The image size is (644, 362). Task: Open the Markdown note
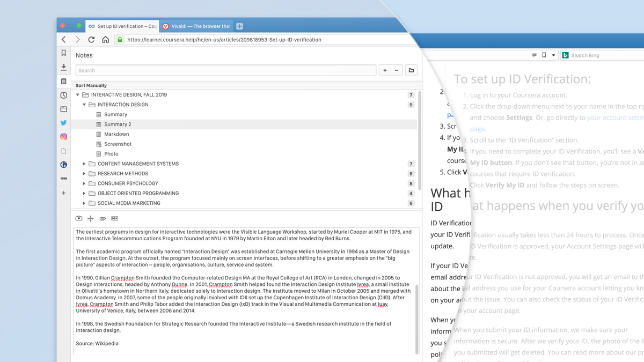coord(116,134)
